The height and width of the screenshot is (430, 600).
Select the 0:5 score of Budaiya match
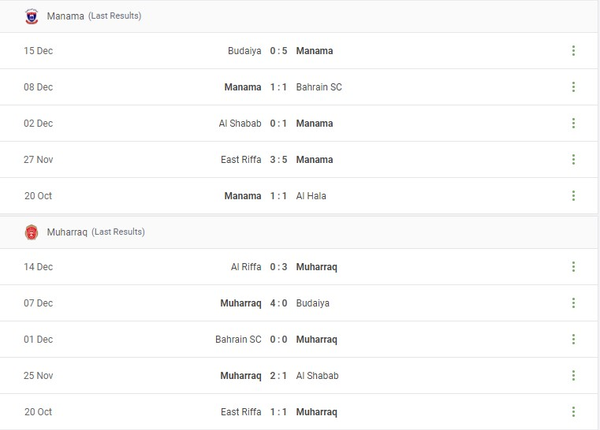(x=279, y=51)
